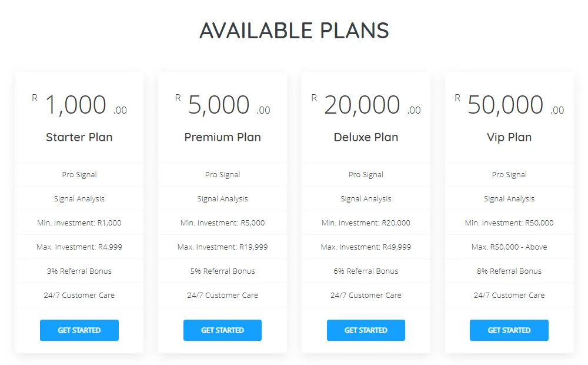Click the R 5,000 price
Image resolution: width=588 pixels, height=365 pixels.
219,105
